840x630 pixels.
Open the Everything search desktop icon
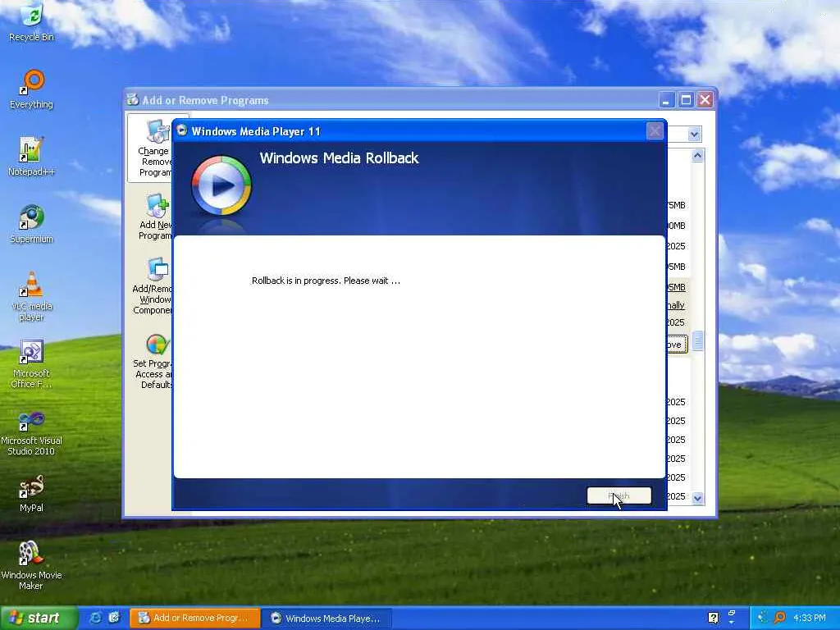point(32,89)
